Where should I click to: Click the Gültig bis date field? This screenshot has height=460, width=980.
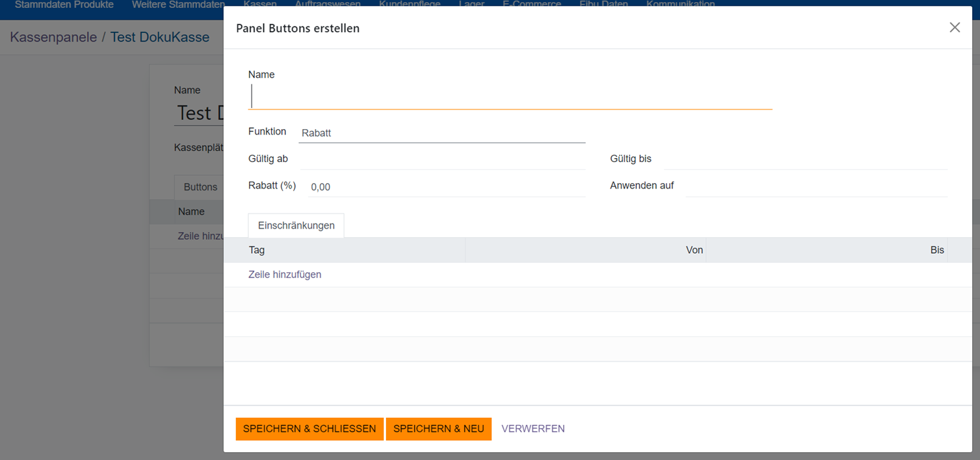point(805,159)
